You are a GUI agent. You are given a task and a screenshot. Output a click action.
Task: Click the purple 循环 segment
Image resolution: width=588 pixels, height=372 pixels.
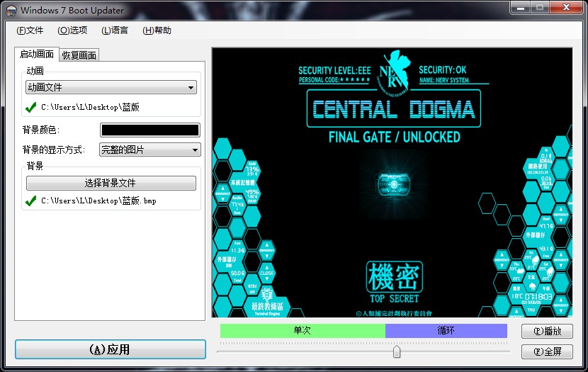pyautogui.click(x=446, y=331)
